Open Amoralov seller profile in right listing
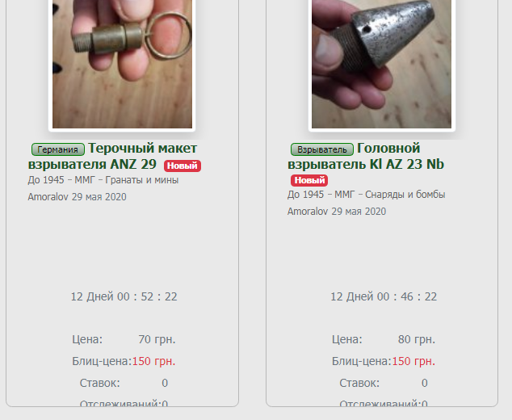 click(308, 212)
